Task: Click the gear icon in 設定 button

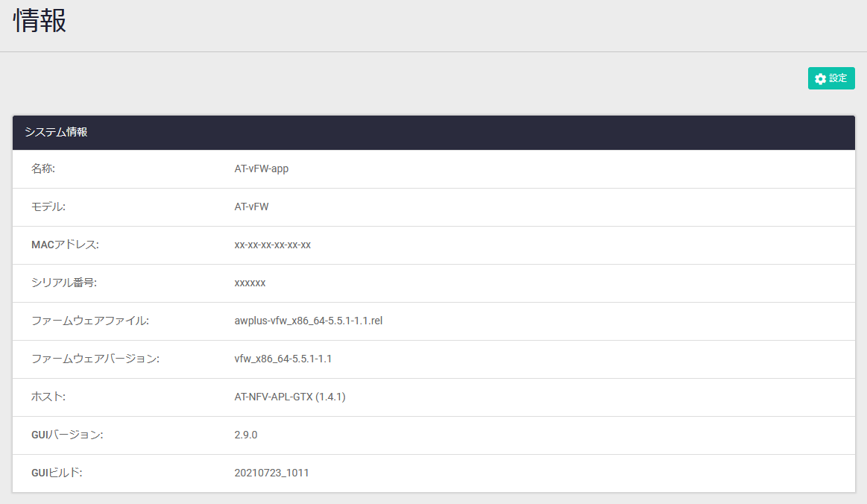Action: coord(821,78)
